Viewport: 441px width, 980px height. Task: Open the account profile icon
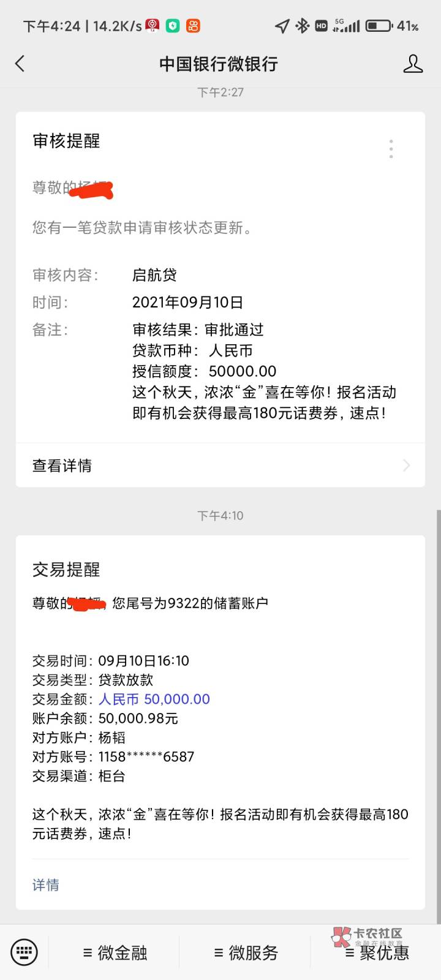point(413,64)
